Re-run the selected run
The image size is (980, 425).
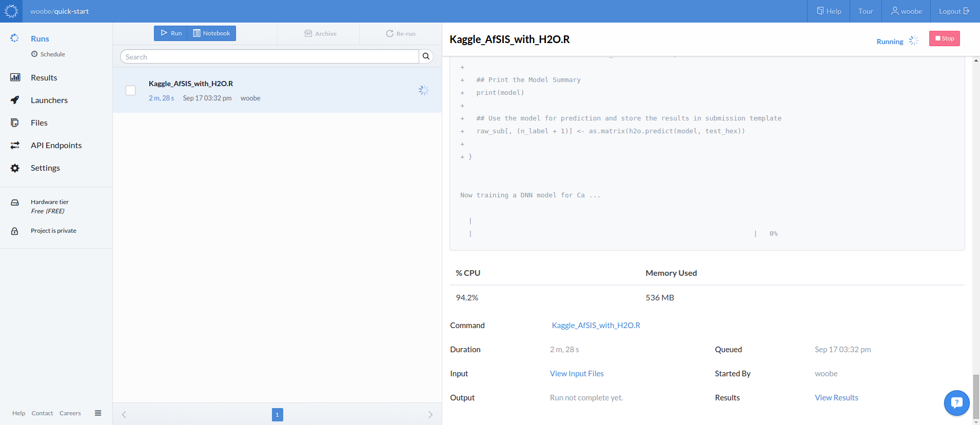(x=400, y=33)
